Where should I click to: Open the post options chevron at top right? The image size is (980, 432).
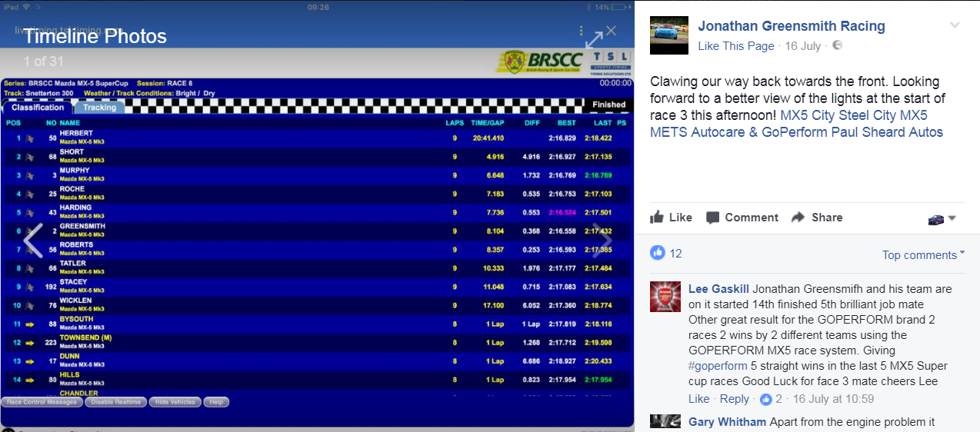(955, 25)
